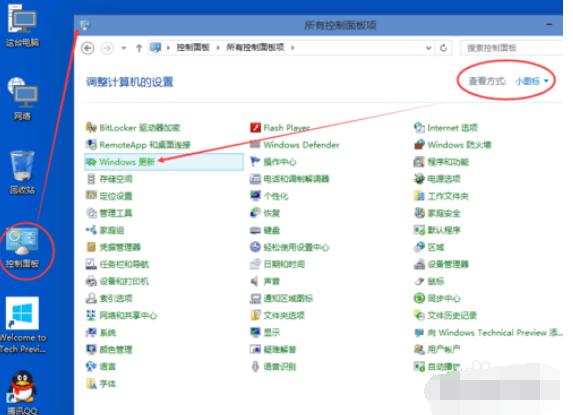Screen dimensions: 573x415
Task: Open 家庭组 icon
Action: pyautogui.click(x=91, y=230)
